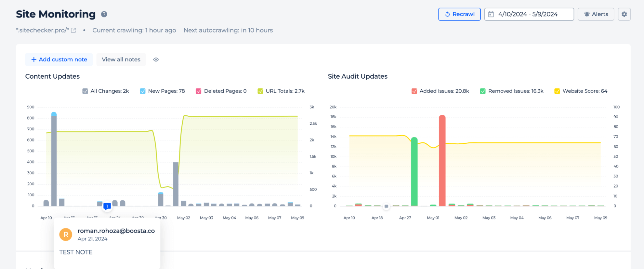Screen dimensions: 644x269
Task: Open the Site Monitoring help question-mark icon
Action: coord(104,14)
